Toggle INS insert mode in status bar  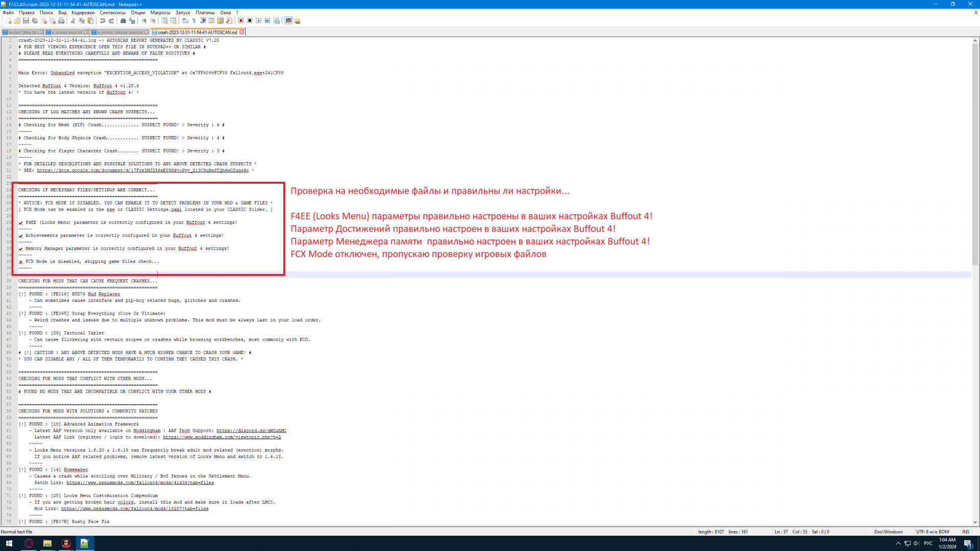[966, 532]
